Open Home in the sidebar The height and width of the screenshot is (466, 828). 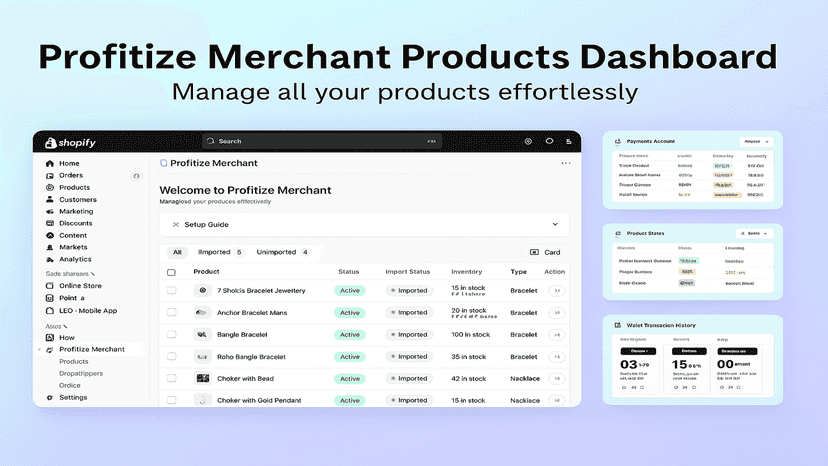pos(69,163)
